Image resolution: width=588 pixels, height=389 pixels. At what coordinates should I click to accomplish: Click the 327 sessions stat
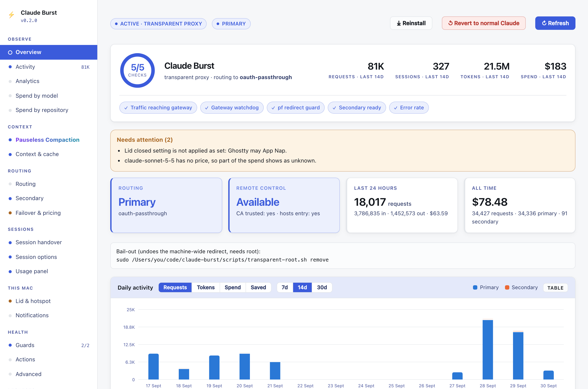[422, 70]
